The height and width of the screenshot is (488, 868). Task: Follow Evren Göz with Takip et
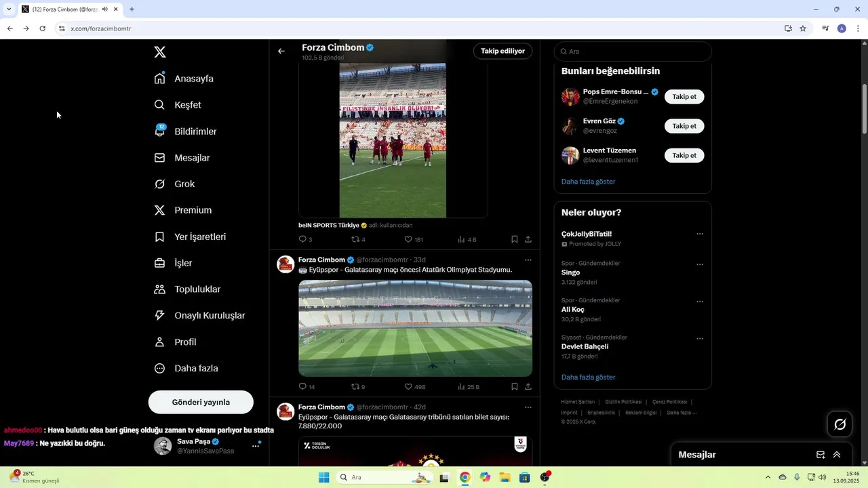coord(684,126)
